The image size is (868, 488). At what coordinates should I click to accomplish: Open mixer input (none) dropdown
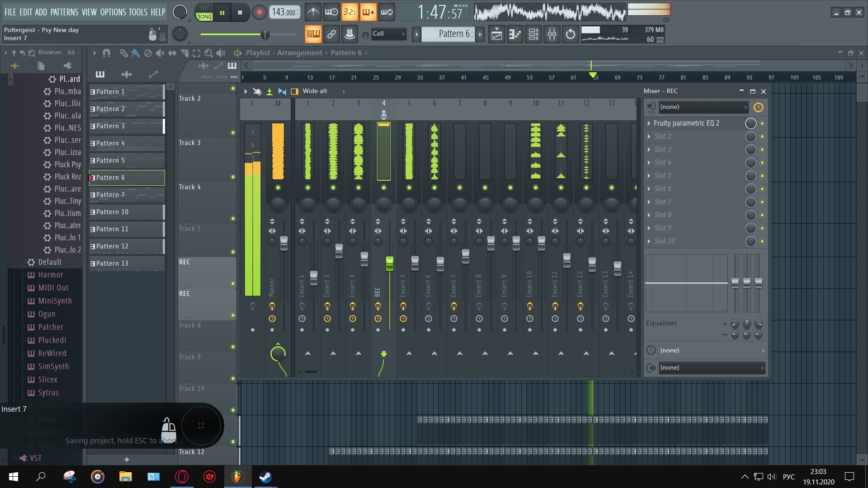pos(703,107)
